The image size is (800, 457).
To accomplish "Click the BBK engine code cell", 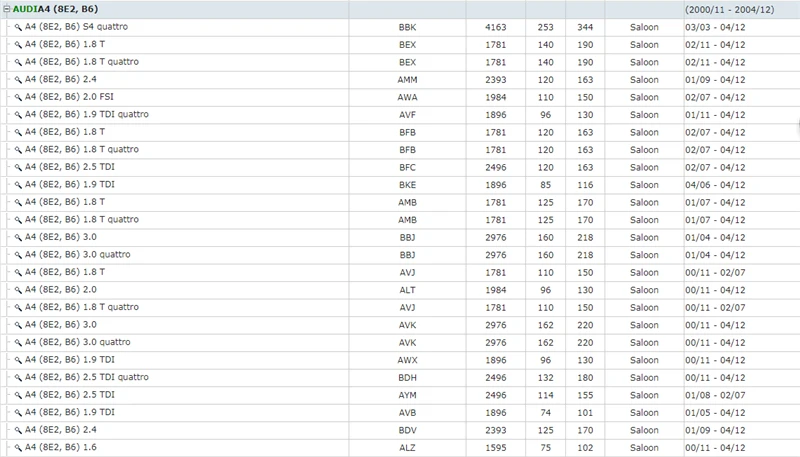I will pos(407,28).
